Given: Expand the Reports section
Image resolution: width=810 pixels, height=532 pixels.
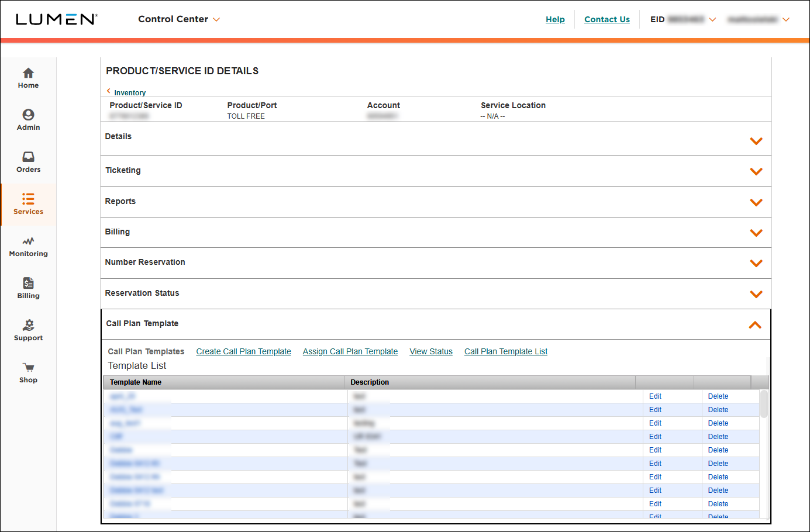Looking at the screenshot, I should 756,202.
